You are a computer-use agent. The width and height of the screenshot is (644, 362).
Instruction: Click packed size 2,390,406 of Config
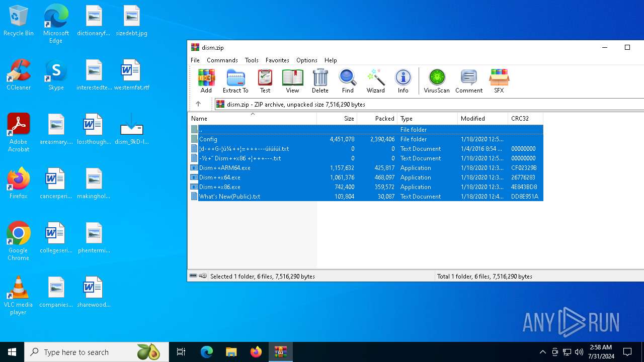point(382,139)
